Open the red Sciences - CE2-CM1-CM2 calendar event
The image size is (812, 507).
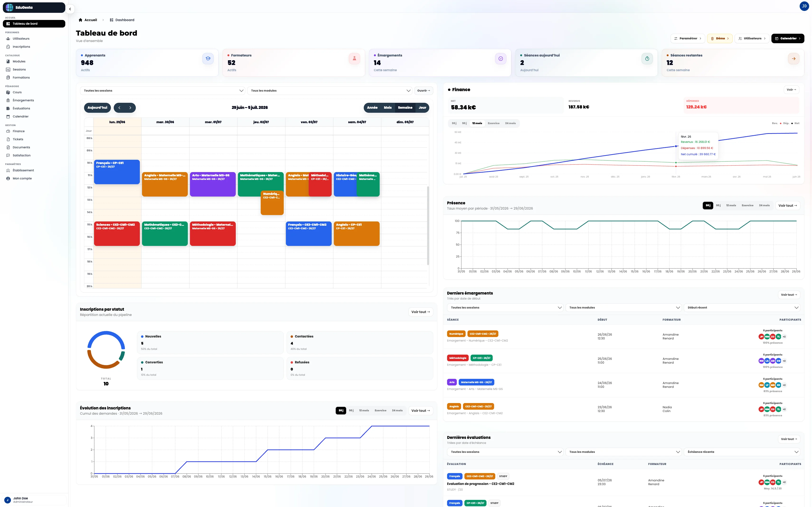[x=117, y=234]
